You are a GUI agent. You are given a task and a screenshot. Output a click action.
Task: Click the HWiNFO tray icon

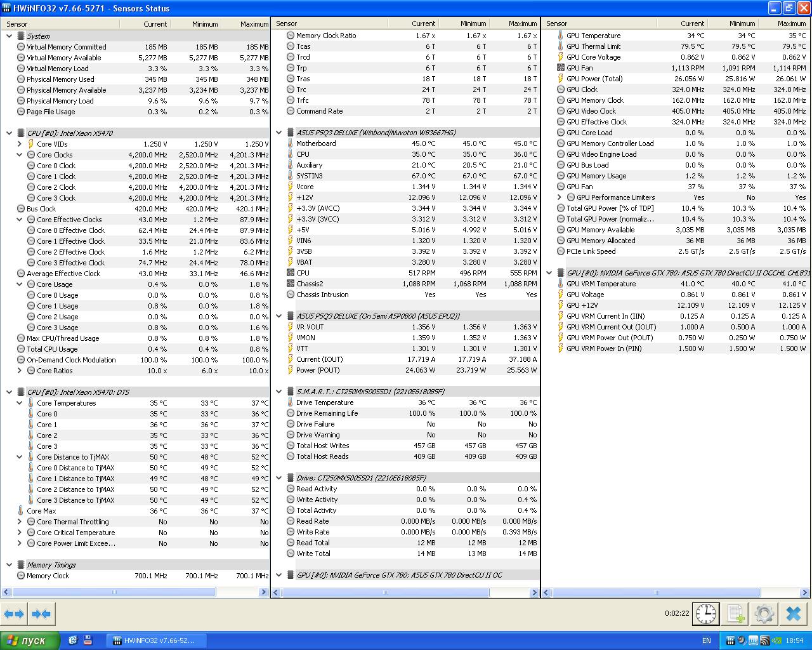[730, 640]
